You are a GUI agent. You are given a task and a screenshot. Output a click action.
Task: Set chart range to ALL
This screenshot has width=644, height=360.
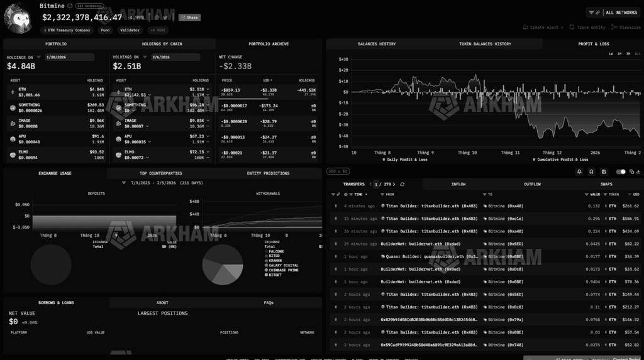coord(638,54)
